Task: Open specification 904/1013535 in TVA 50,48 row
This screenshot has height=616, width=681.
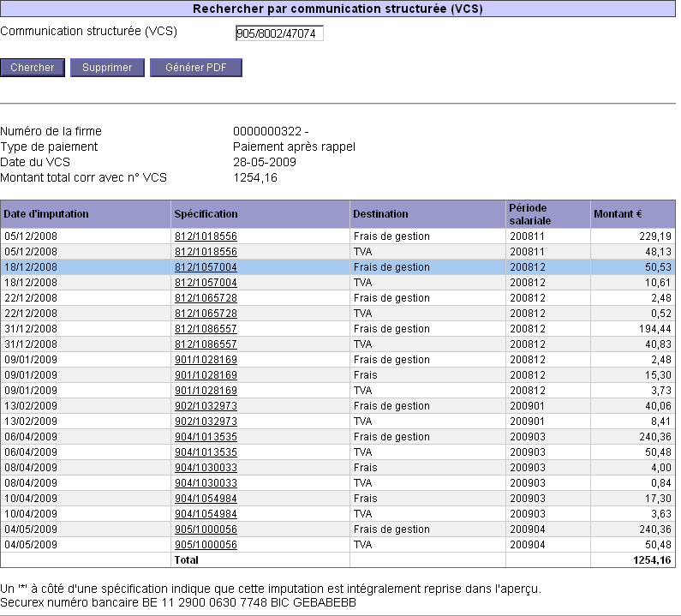Action: coord(206,452)
